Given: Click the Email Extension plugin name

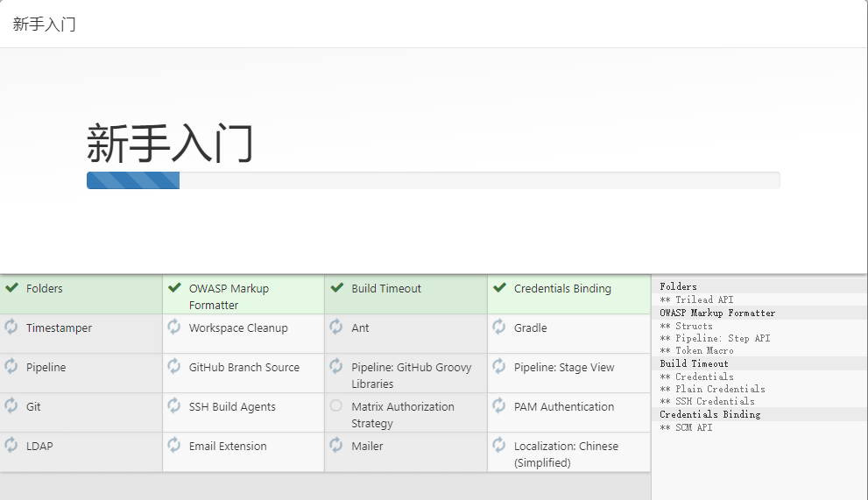Looking at the screenshot, I should pos(228,447).
